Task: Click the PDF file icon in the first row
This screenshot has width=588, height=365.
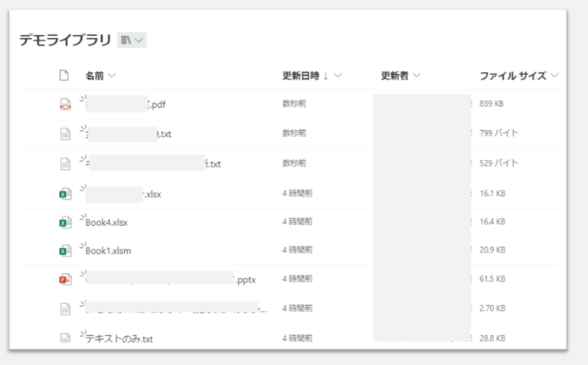Action: coord(65,104)
